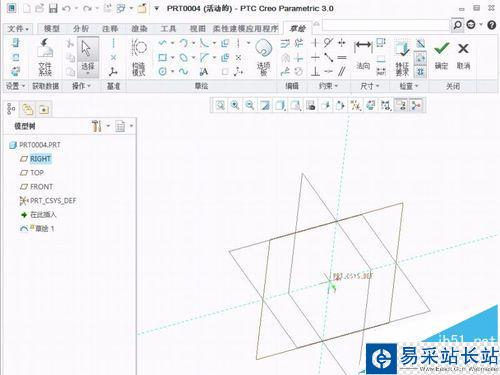Open the help question mark icon
Screen dimensions: 500x375
click(492, 25)
